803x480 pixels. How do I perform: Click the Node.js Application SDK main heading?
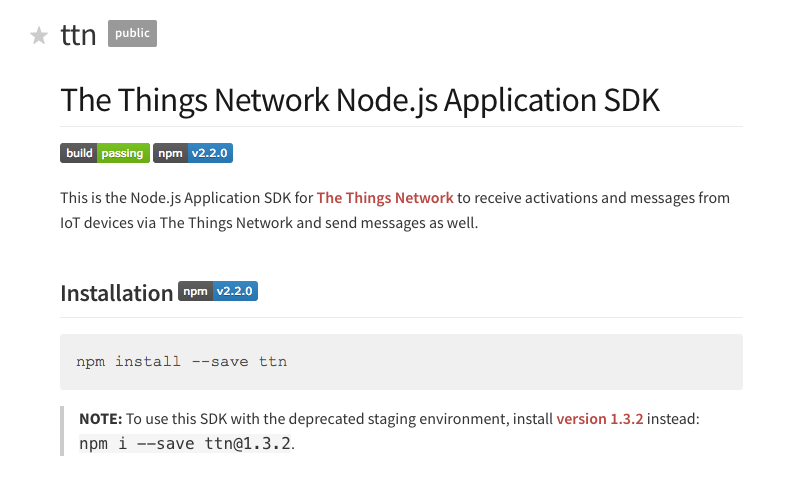coord(360,100)
